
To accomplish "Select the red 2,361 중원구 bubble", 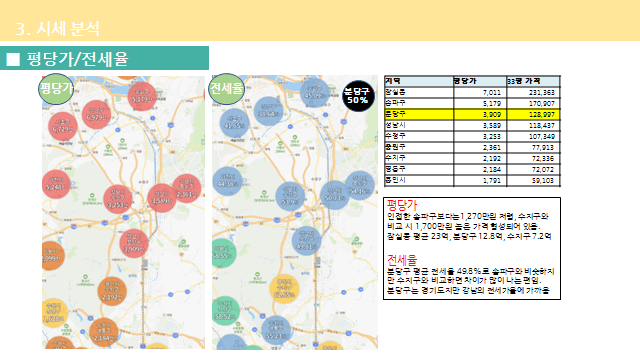I will click(x=187, y=189).
